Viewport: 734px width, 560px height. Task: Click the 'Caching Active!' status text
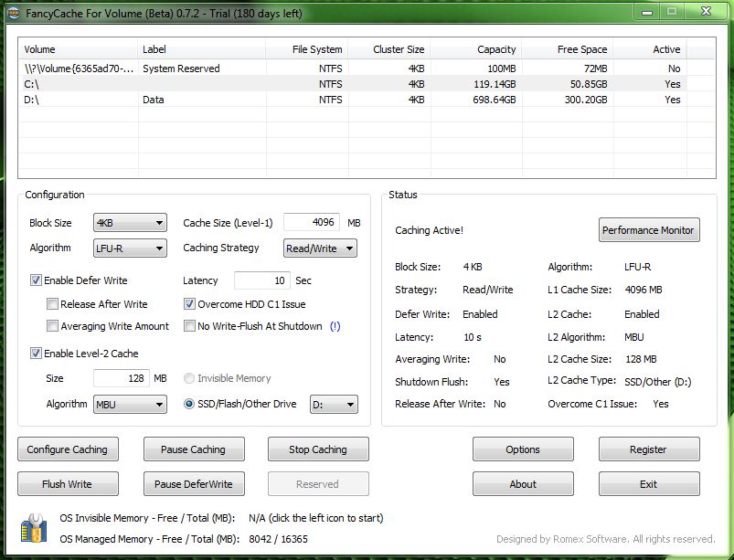429,230
